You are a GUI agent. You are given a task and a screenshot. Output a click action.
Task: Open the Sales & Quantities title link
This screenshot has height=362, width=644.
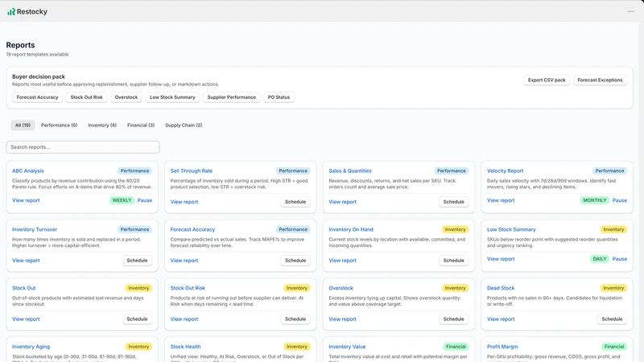(350, 171)
